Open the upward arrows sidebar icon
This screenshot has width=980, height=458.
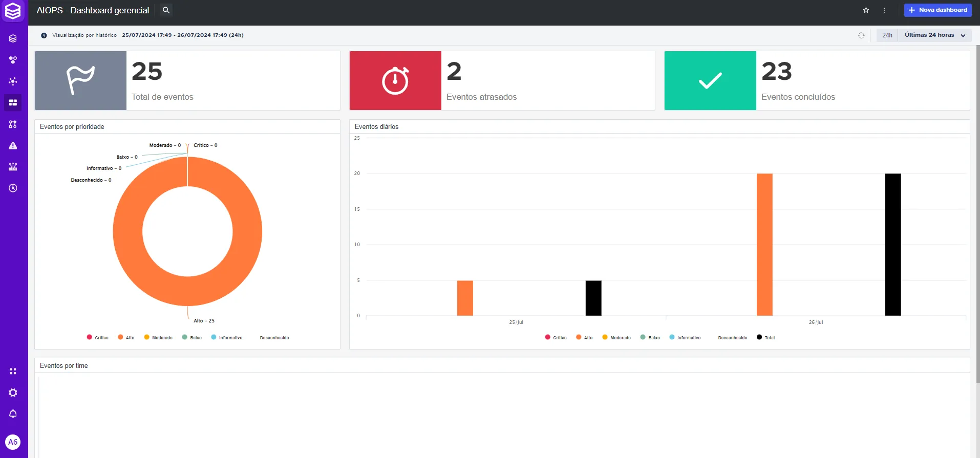tap(13, 167)
